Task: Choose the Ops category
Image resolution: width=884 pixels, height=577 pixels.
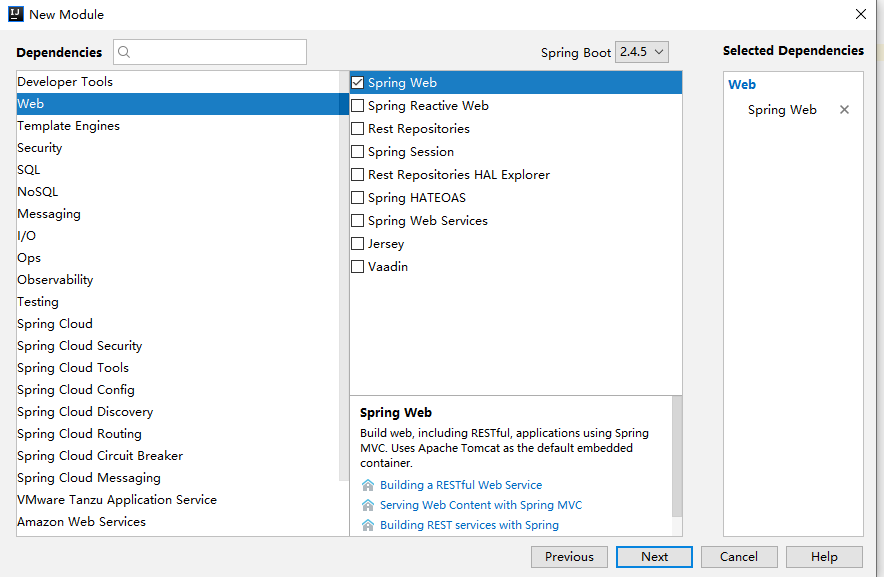Action: point(178,258)
